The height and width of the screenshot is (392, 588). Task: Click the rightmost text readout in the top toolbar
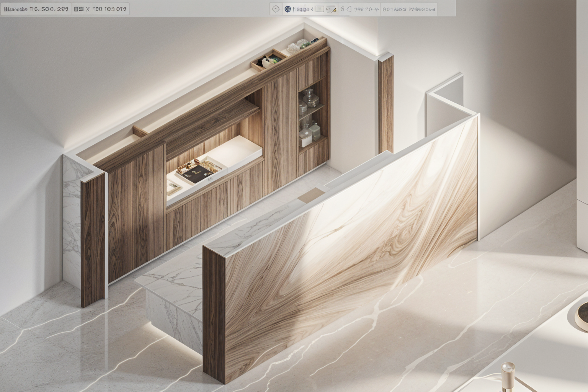tap(409, 9)
